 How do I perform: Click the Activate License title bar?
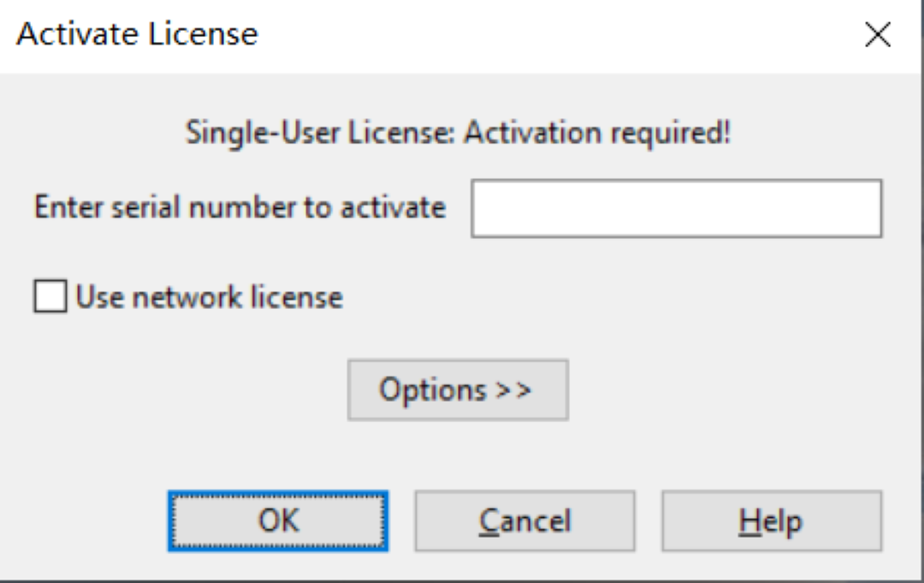point(428,35)
